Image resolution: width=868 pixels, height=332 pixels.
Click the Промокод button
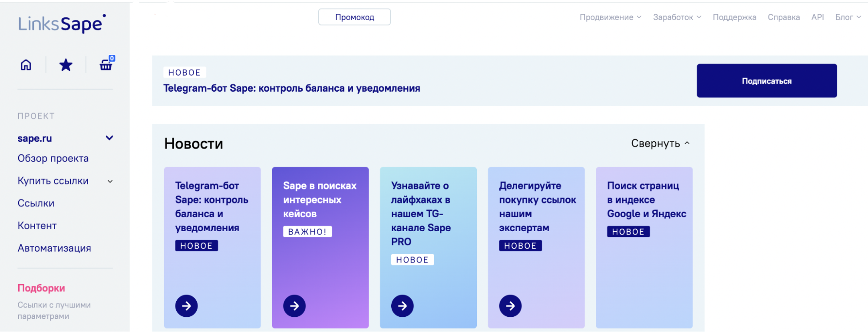tap(354, 17)
